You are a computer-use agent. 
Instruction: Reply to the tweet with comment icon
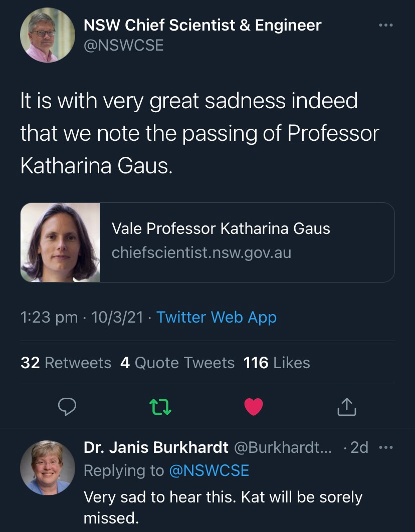67,408
